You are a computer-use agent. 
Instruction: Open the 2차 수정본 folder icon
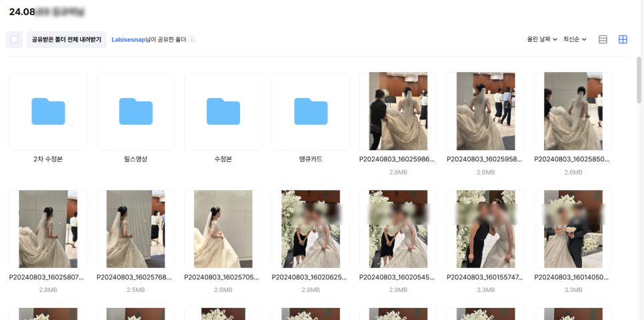click(x=48, y=111)
